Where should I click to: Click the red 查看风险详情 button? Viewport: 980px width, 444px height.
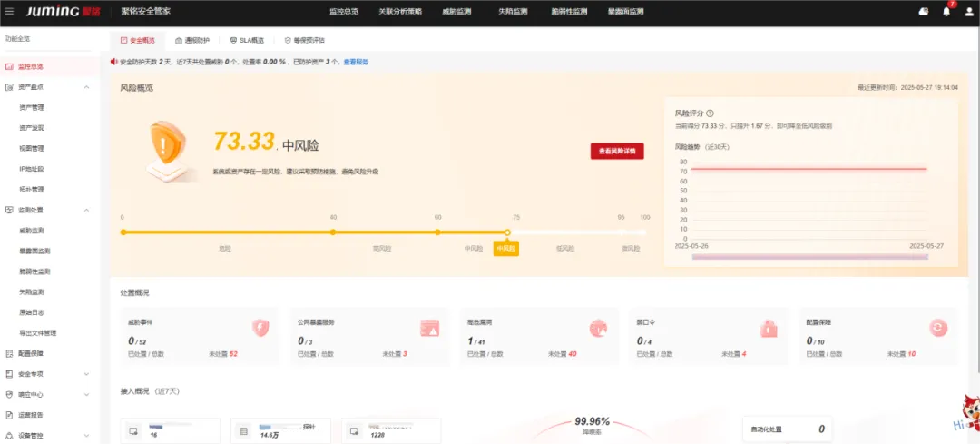[x=617, y=152]
